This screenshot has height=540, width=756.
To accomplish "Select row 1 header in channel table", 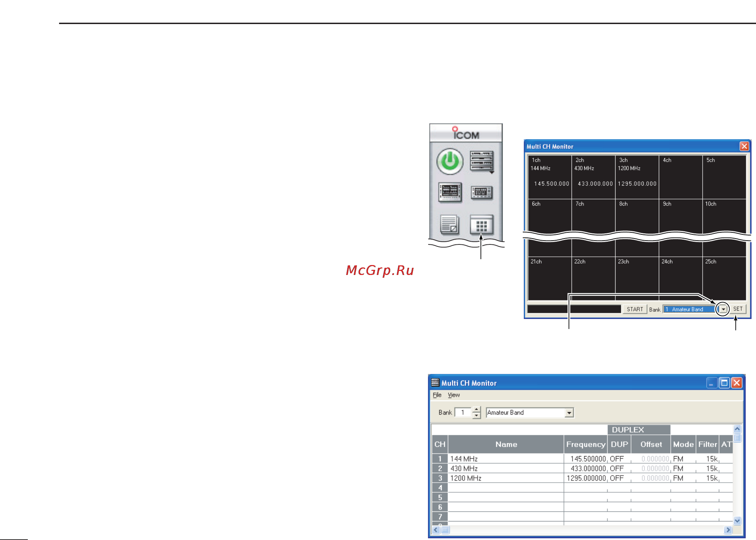I will pyautogui.click(x=440, y=459).
